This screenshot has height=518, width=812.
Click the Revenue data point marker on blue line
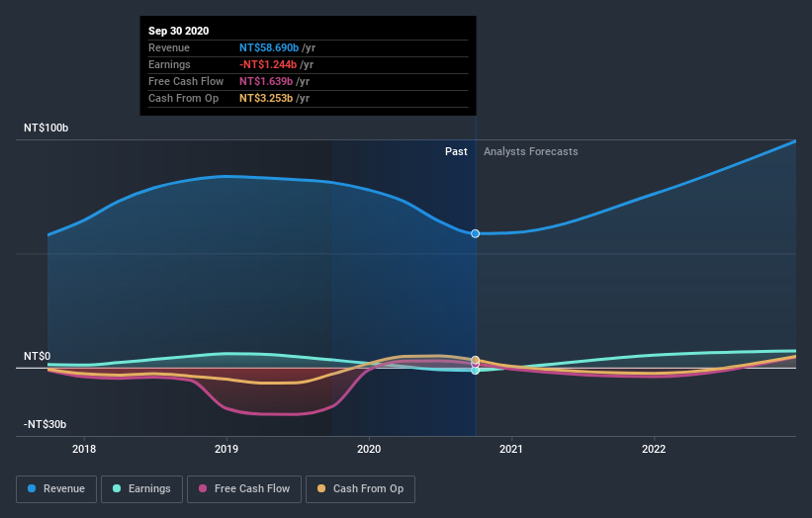[x=476, y=234]
